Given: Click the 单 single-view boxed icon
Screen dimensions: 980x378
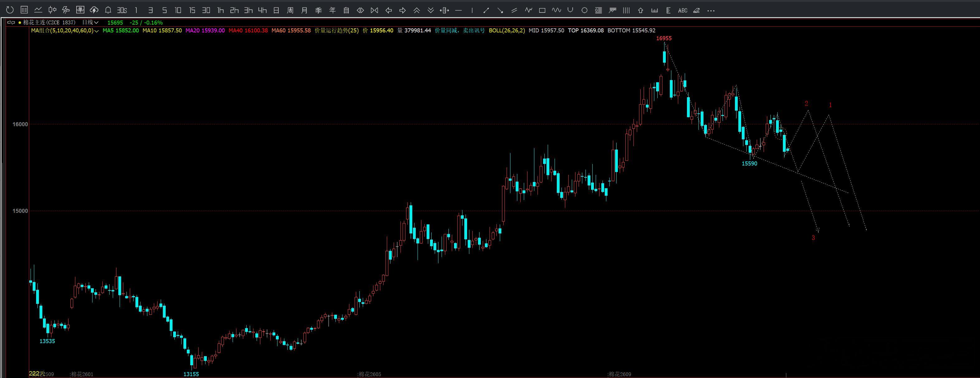Looking at the screenshot, I should pos(80,10).
